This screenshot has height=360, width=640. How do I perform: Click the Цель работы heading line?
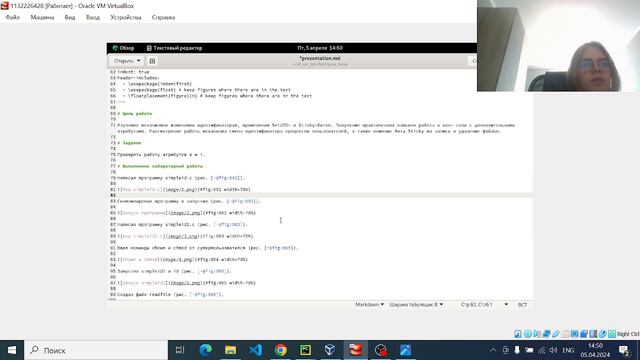135,113
